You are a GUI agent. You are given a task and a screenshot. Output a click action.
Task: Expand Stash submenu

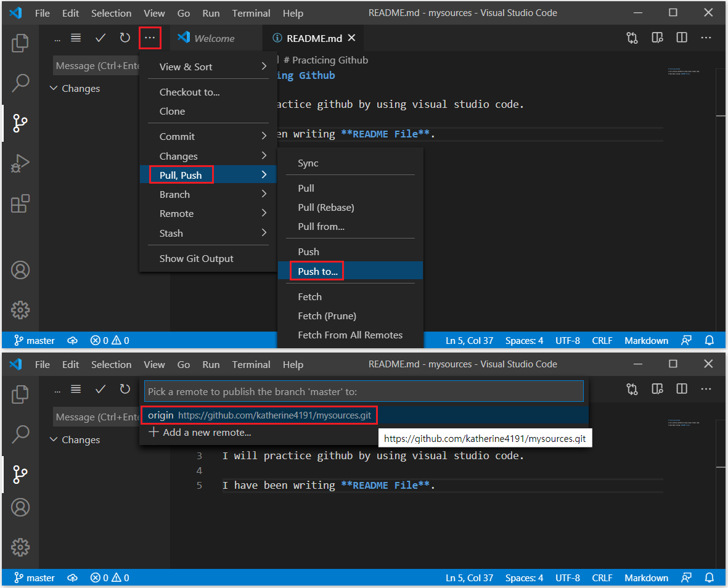click(208, 233)
